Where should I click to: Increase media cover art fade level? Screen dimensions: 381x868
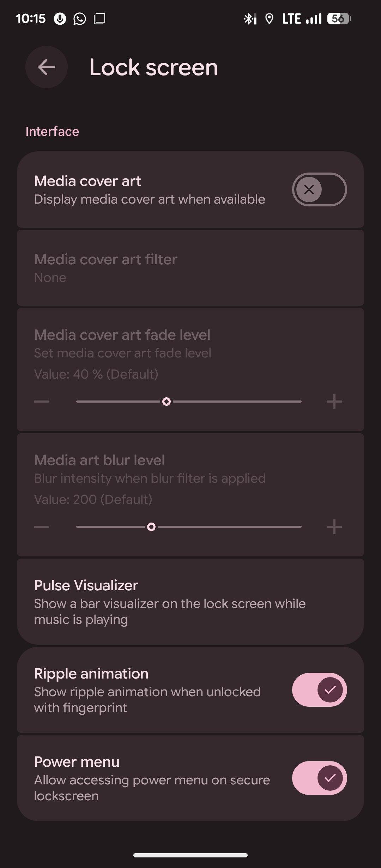[334, 402]
